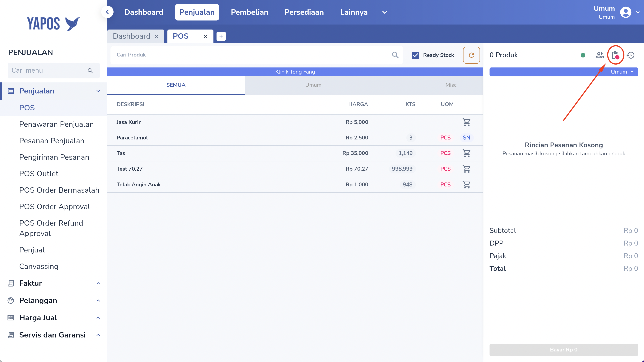644x362 pixels.
Task: Close the Dashboard tab
Action: 156,36
